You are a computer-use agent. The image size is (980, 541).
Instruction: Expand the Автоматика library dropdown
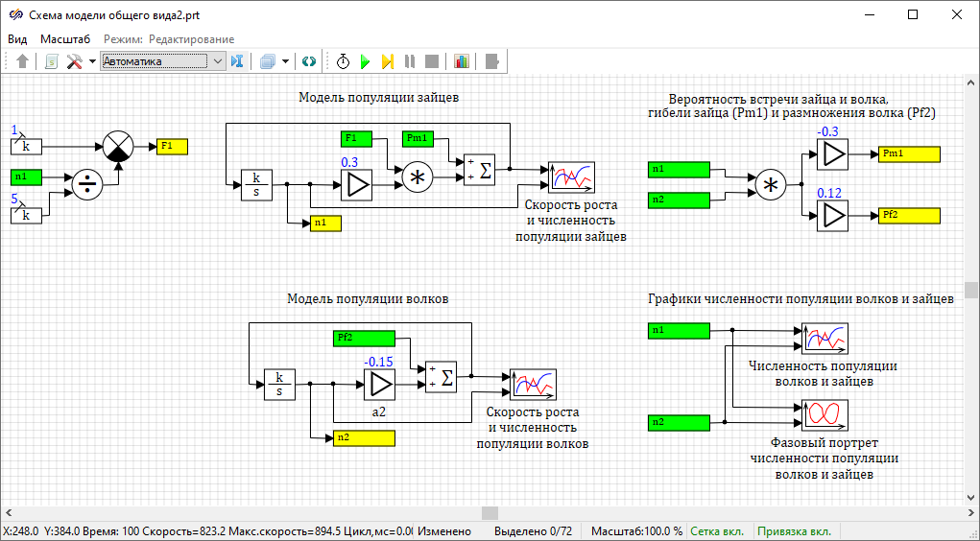[217, 61]
